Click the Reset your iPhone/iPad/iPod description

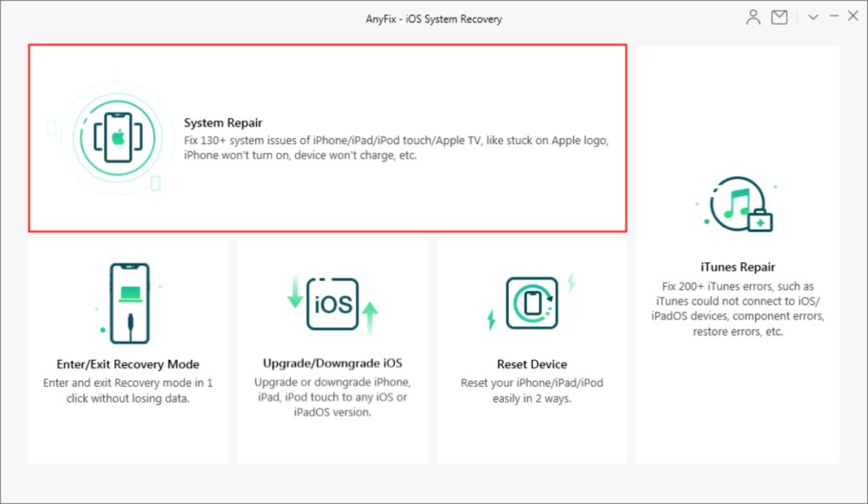(532, 390)
